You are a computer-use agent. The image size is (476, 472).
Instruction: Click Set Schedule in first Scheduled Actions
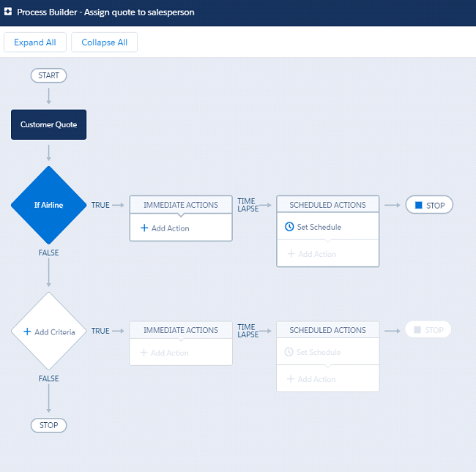(313, 227)
